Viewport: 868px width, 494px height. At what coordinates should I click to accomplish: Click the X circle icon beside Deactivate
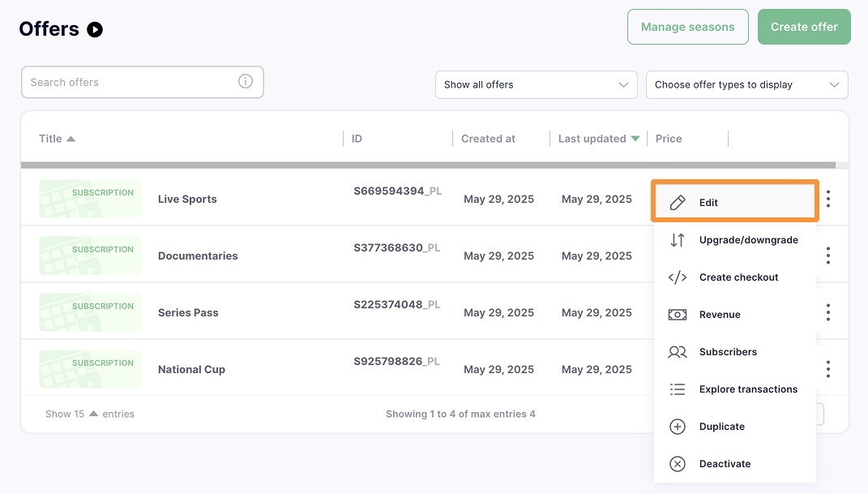pyautogui.click(x=677, y=463)
